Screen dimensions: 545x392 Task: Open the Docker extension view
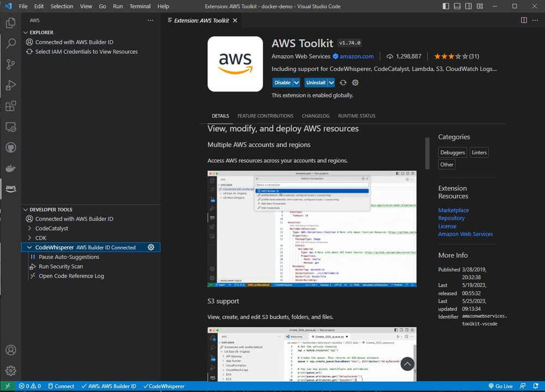pos(10,168)
